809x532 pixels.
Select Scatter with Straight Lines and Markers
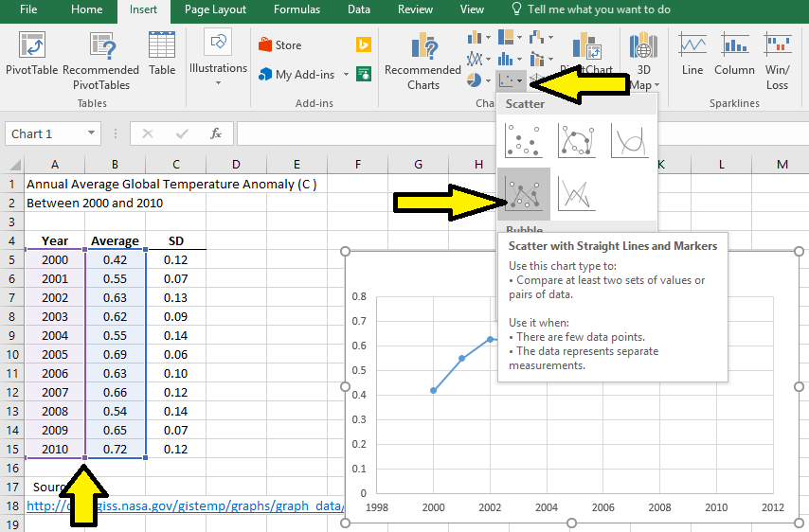pos(523,193)
